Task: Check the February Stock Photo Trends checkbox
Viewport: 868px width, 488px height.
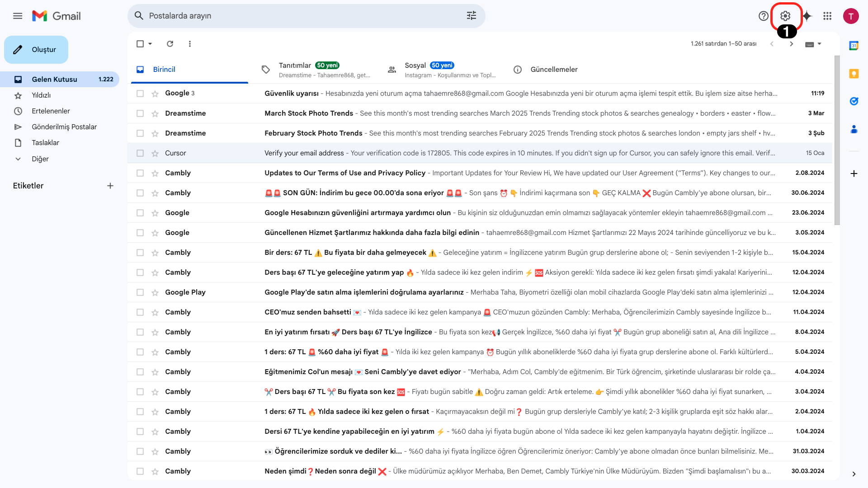Action: 140,133
